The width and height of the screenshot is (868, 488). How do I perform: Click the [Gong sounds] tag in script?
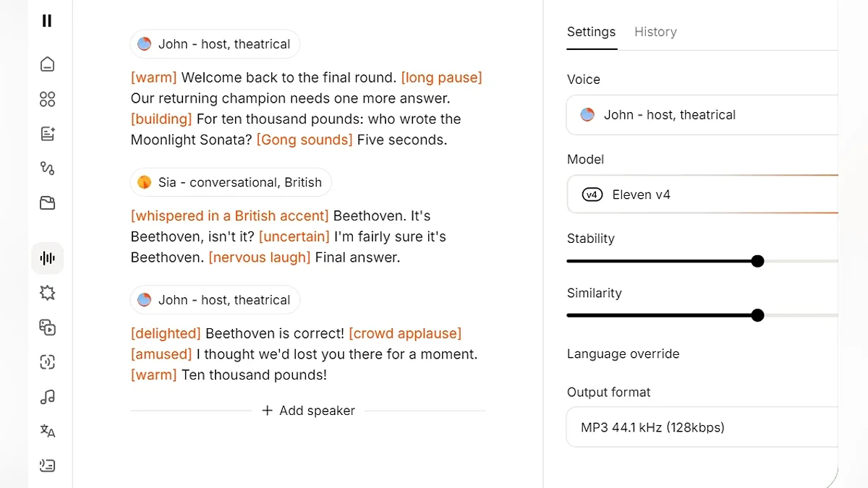click(x=305, y=140)
